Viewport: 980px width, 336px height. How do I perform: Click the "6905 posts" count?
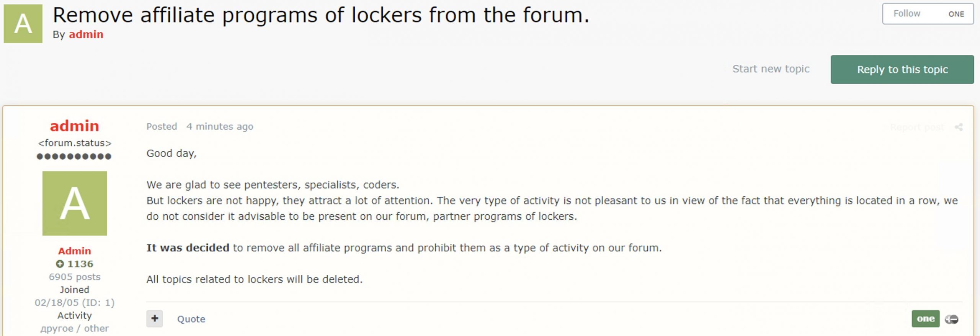tap(75, 277)
